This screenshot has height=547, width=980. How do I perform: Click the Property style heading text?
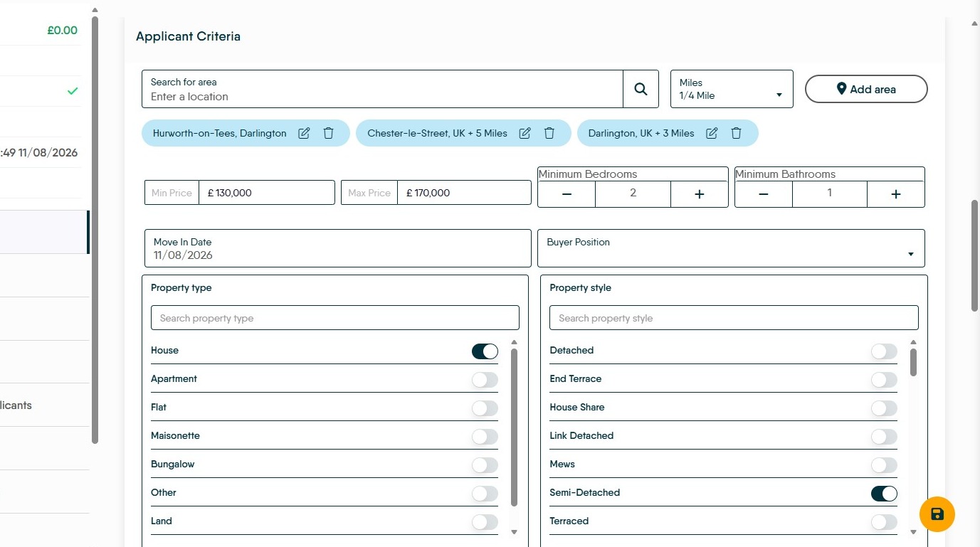(581, 288)
